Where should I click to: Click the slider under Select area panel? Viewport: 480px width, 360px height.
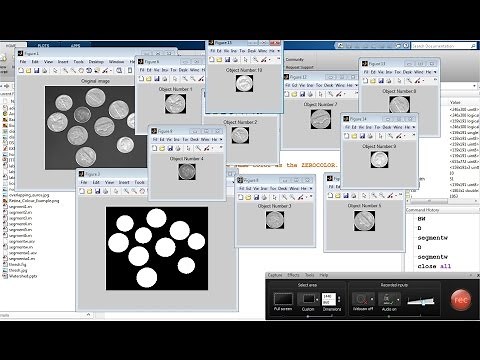[308, 316]
